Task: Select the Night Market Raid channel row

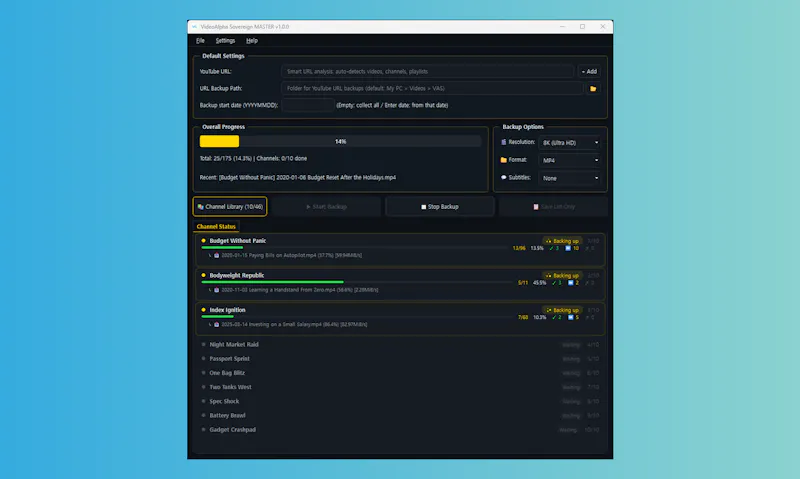Action: pyautogui.click(x=401, y=344)
